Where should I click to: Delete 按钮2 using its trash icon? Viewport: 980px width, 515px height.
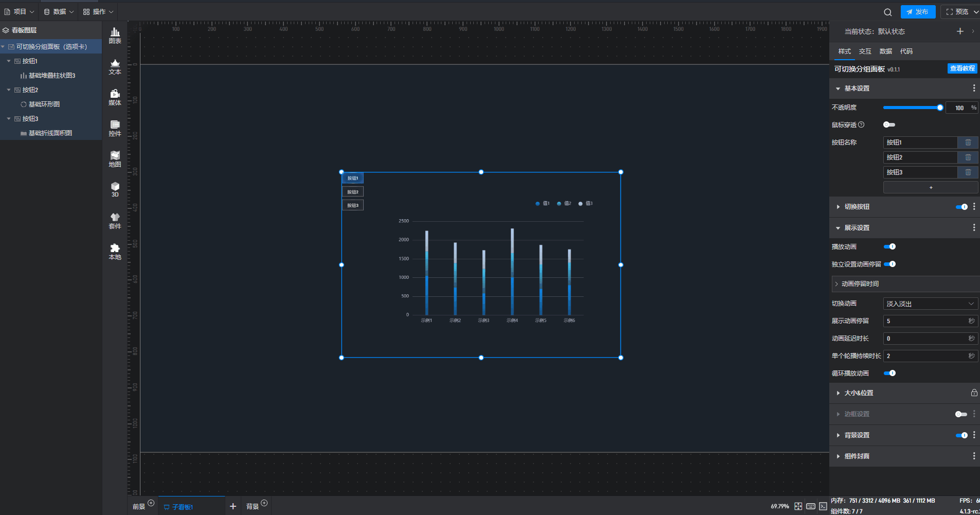pos(968,157)
